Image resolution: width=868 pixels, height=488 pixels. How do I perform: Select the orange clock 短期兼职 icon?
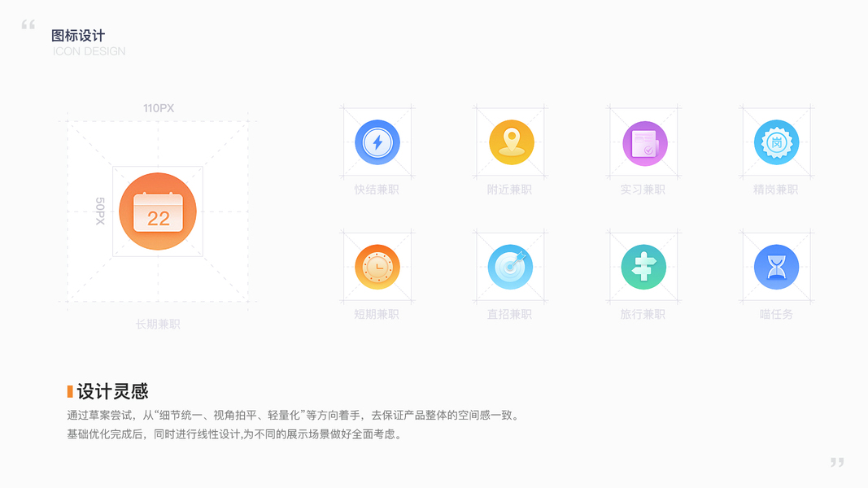coord(377,267)
